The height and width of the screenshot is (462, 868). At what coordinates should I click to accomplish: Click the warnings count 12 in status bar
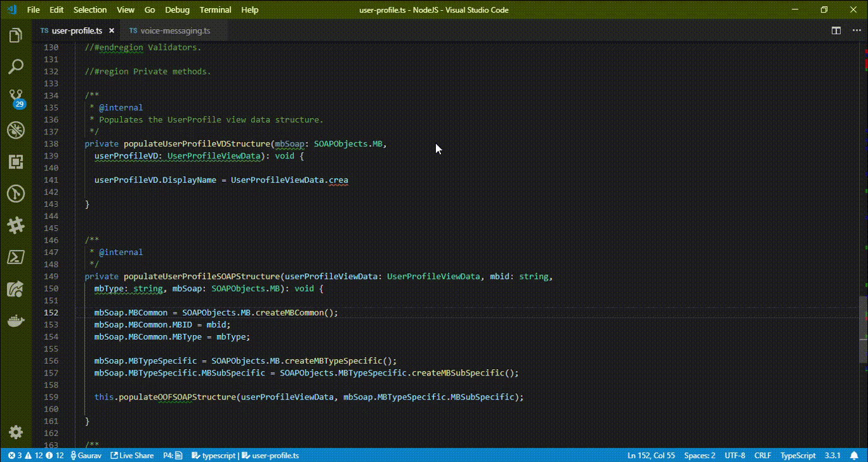tap(34, 455)
